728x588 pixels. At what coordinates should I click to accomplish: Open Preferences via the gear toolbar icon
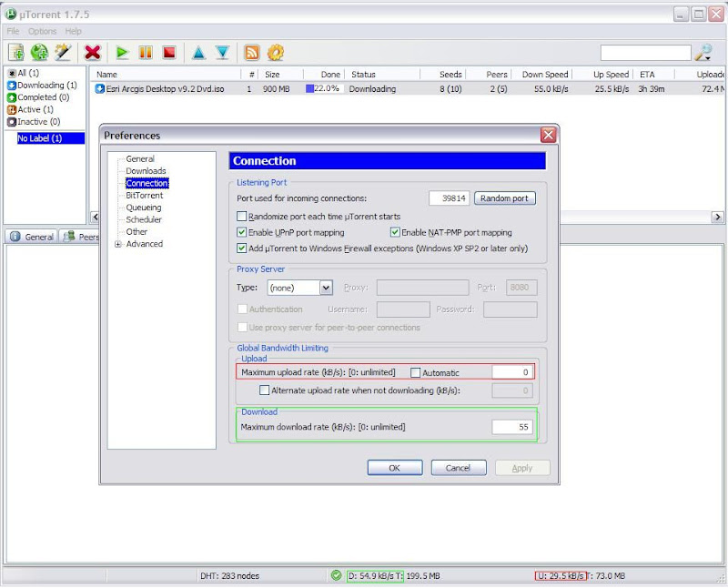[x=276, y=53]
